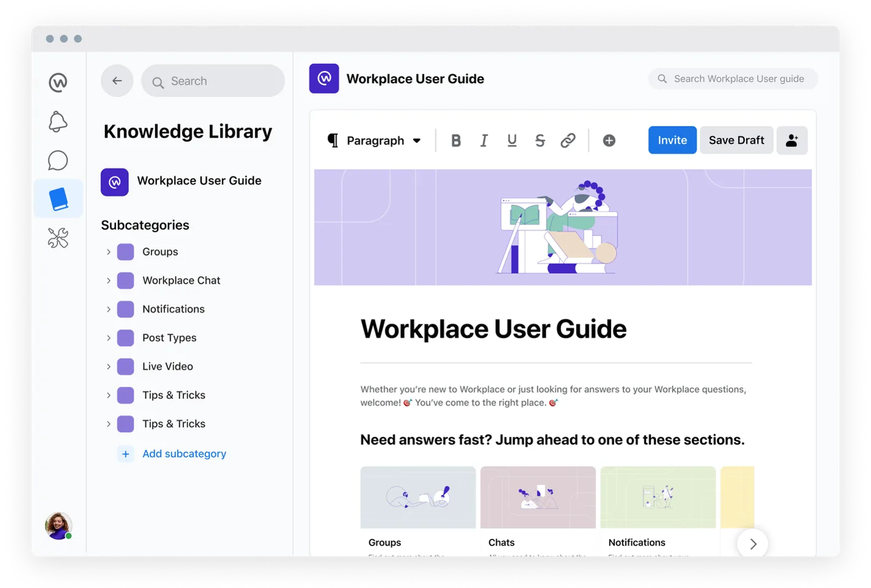This screenshot has height=588, width=871.
Task: Click the Post Types folder icon
Action: pyautogui.click(x=126, y=338)
